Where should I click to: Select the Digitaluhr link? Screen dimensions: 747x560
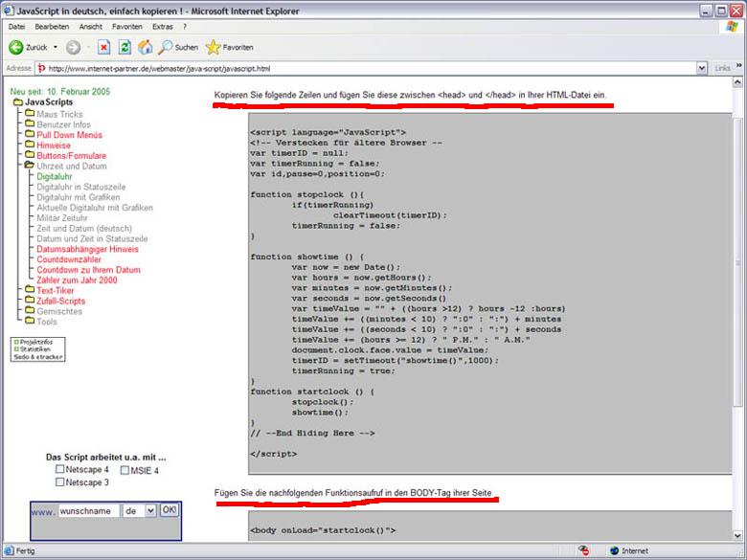pyautogui.click(x=55, y=177)
